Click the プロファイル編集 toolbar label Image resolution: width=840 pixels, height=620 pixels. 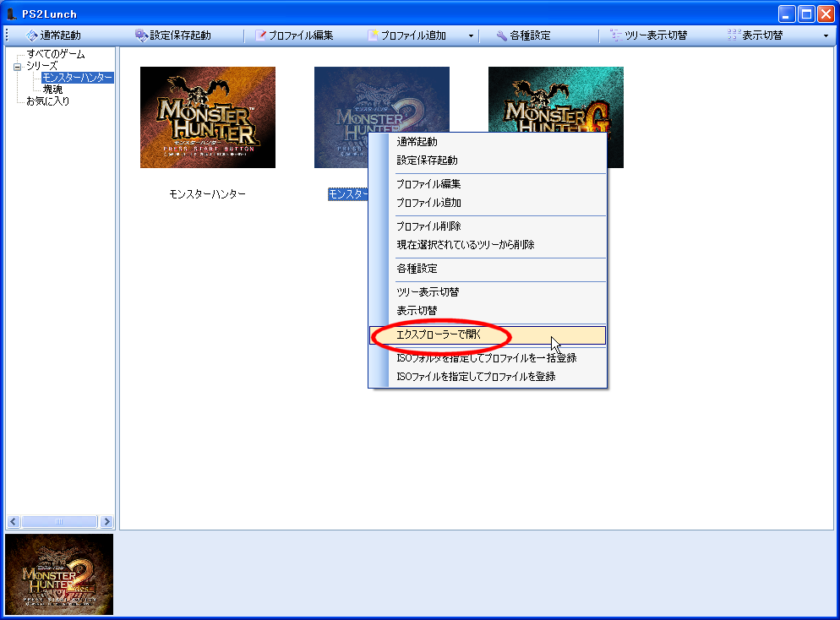pyautogui.click(x=301, y=35)
